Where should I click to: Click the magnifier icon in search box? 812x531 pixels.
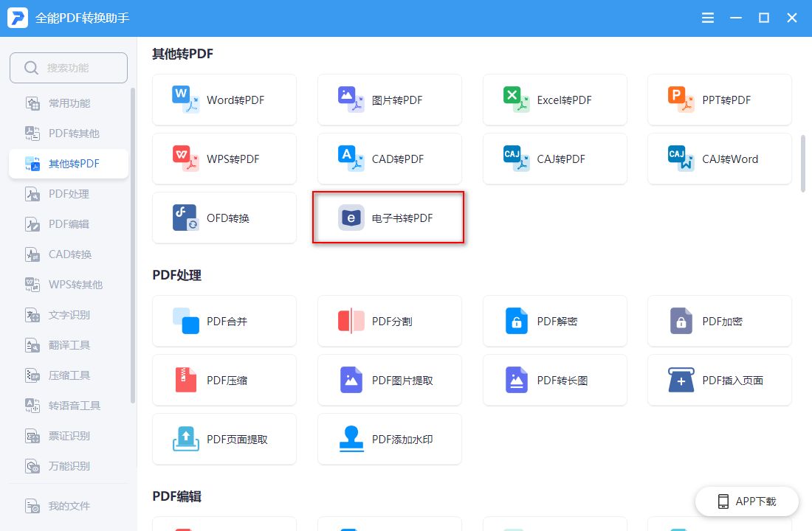31,68
